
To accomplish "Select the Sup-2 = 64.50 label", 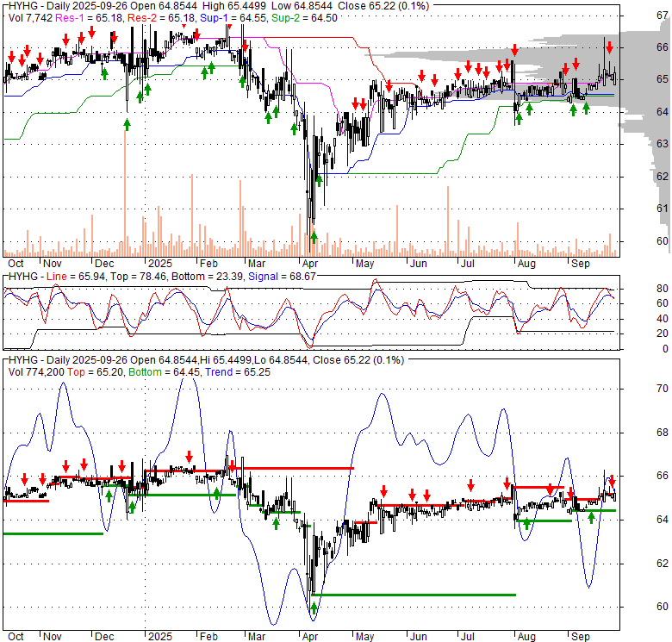I will pos(304,18).
